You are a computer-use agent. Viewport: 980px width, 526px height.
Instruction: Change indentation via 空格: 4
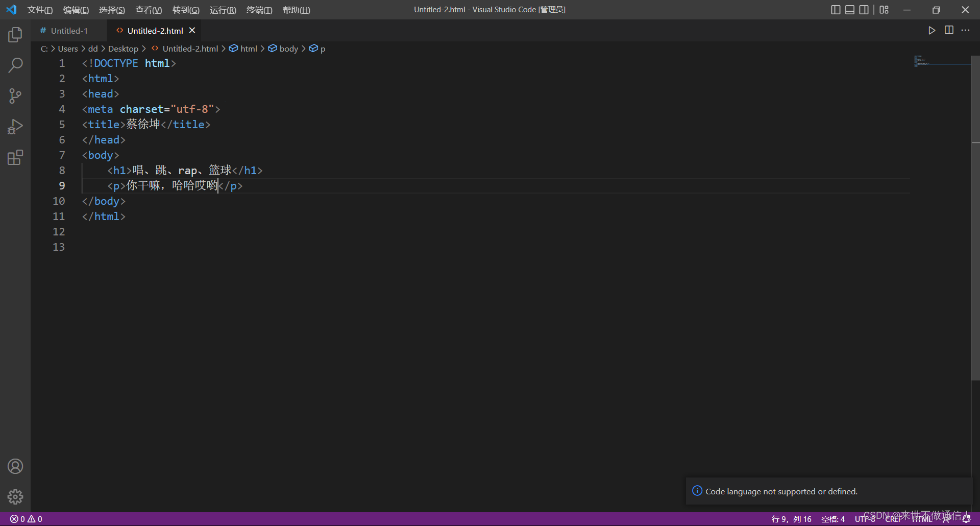tap(833, 519)
